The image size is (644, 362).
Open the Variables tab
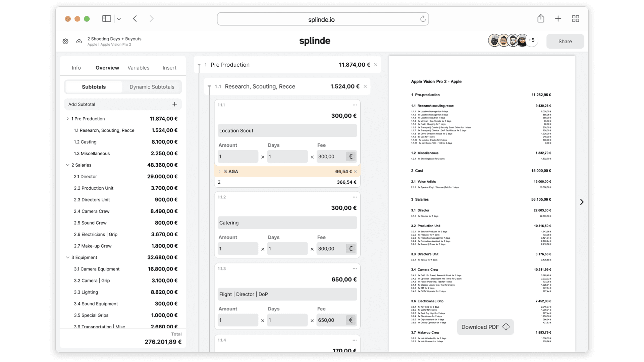click(138, 68)
